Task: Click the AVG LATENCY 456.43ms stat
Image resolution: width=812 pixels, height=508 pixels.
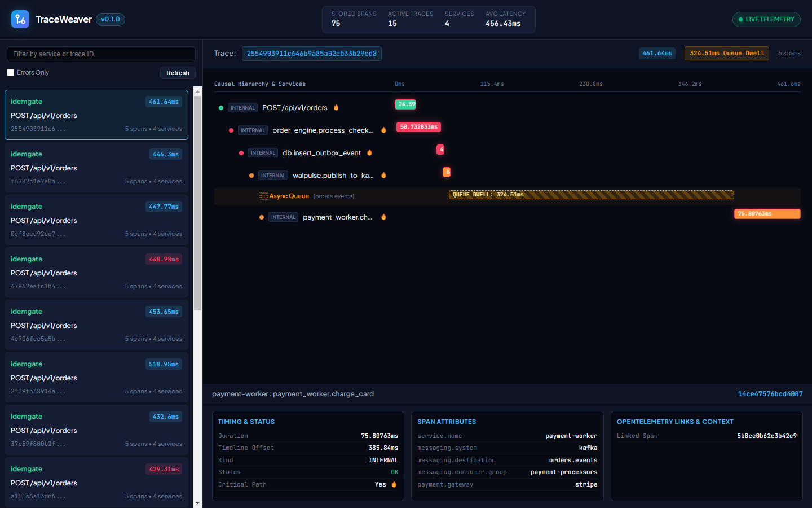Action: point(505,19)
